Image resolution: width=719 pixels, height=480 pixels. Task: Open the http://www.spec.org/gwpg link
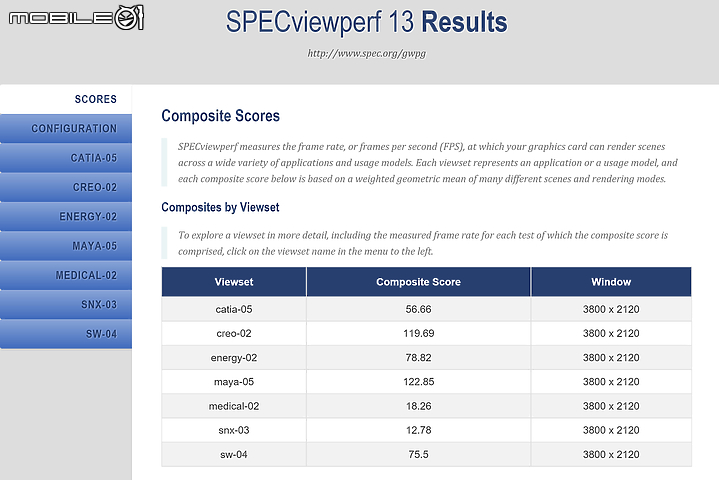366,54
